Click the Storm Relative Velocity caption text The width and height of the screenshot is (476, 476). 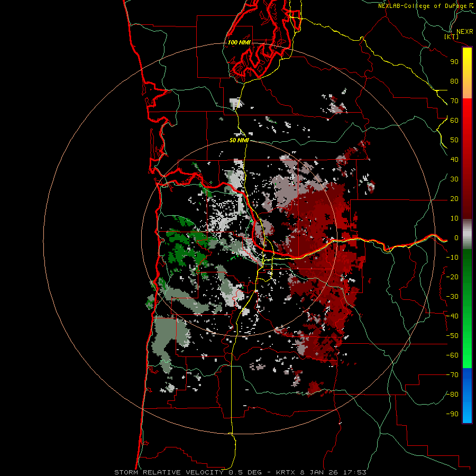click(x=240, y=472)
